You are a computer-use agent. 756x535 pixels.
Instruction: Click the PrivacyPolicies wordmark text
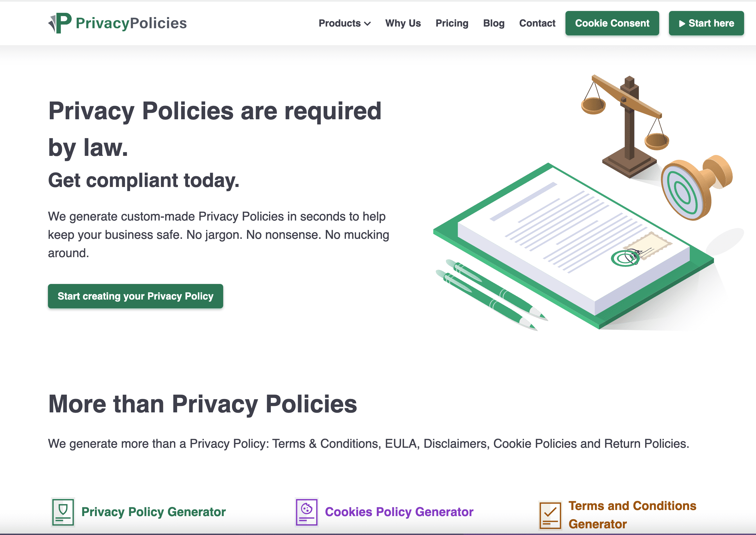pyautogui.click(x=131, y=23)
